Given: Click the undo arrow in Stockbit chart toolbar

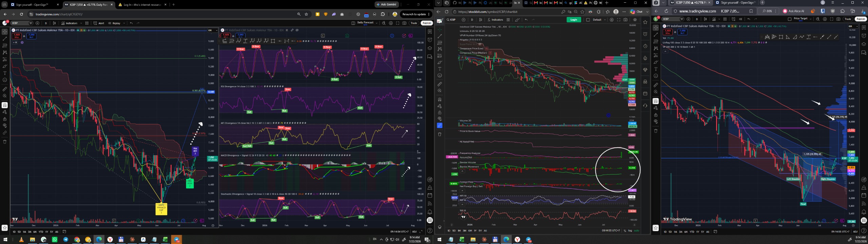Looking at the screenshot, I should click(x=526, y=20).
